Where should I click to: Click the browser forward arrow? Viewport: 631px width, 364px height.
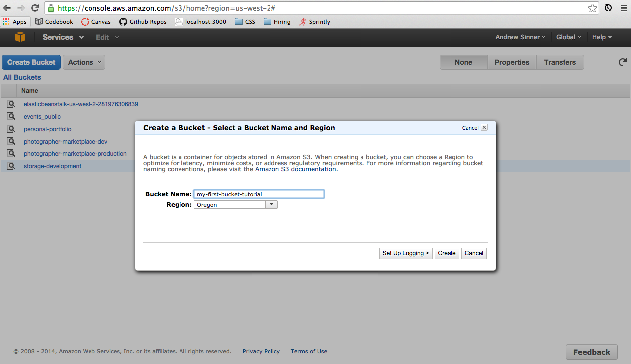click(21, 8)
